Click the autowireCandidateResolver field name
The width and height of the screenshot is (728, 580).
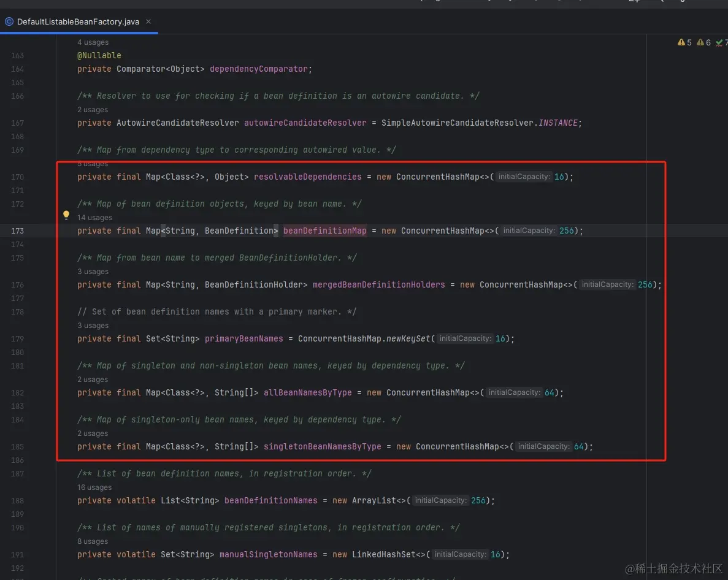305,123
